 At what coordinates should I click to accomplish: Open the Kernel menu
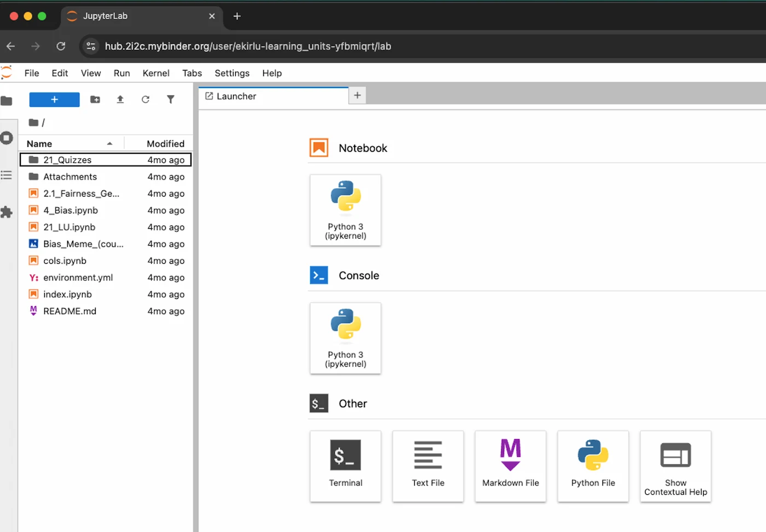point(156,73)
